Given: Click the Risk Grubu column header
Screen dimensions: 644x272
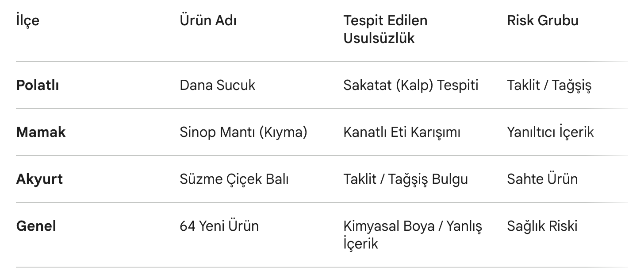Looking at the screenshot, I should coord(543,21).
